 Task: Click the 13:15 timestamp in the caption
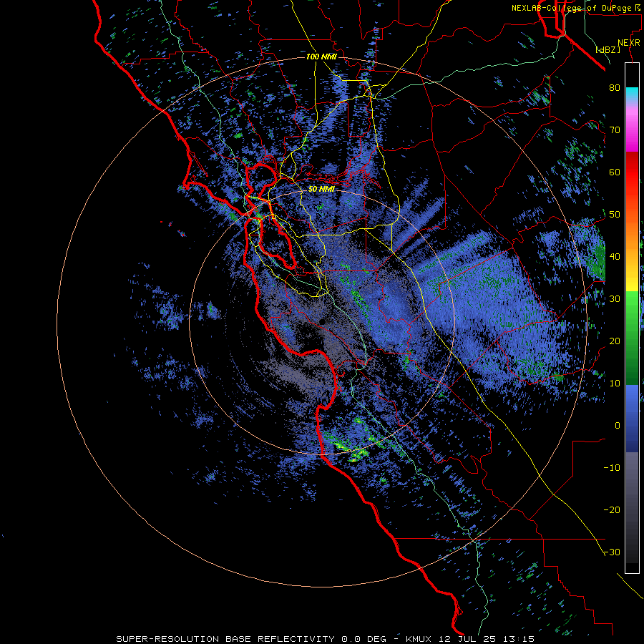click(520, 639)
